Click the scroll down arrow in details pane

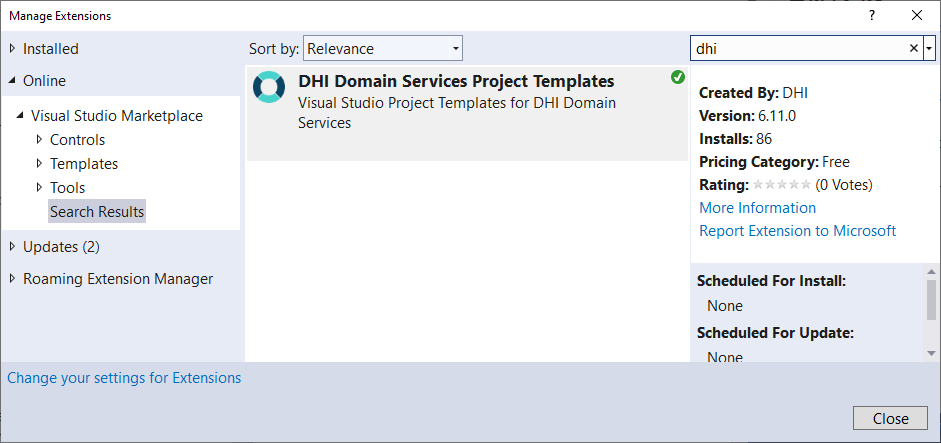point(931,353)
